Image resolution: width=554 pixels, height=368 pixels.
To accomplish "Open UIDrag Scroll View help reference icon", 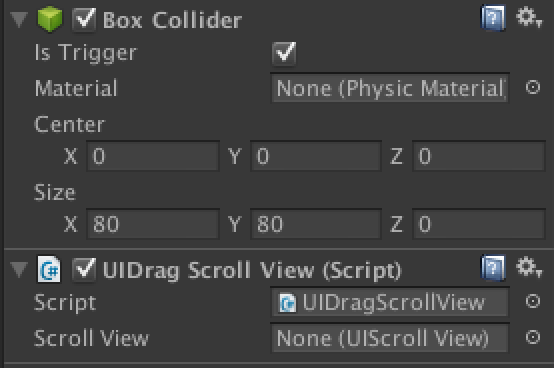I will 493,268.
